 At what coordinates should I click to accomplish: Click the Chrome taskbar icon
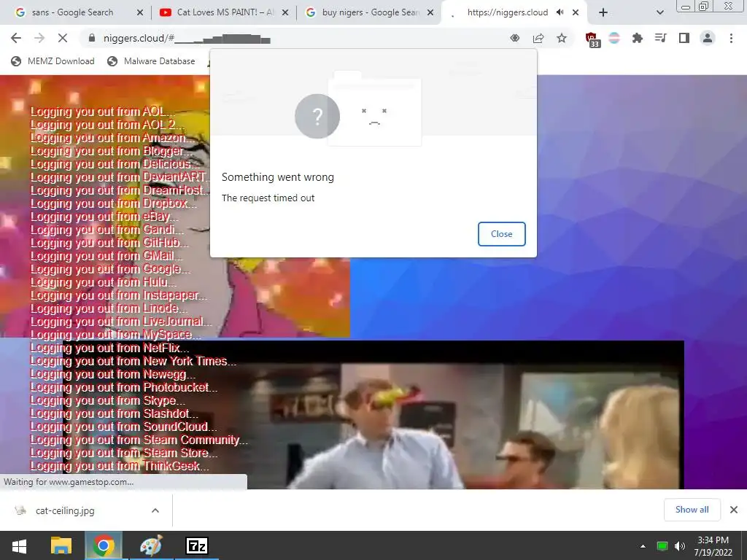pyautogui.click(x=104, y=545)
